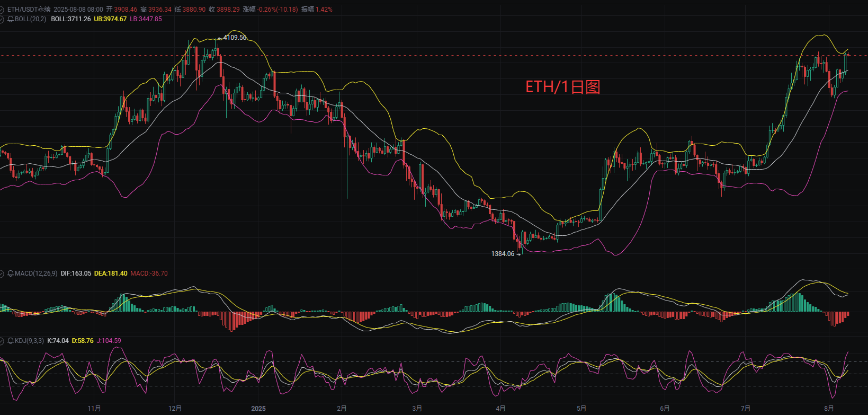Screen dimensions: 868x415
Task: Open the KDJ(9,3,3) indicator settings label
Action: click(29, 341)
